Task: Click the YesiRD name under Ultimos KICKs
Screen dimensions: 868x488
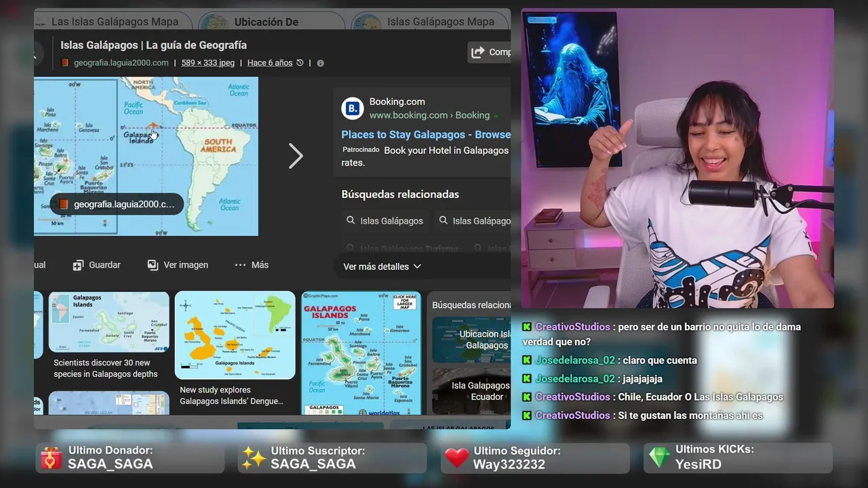Action: [x=698, y=464]
